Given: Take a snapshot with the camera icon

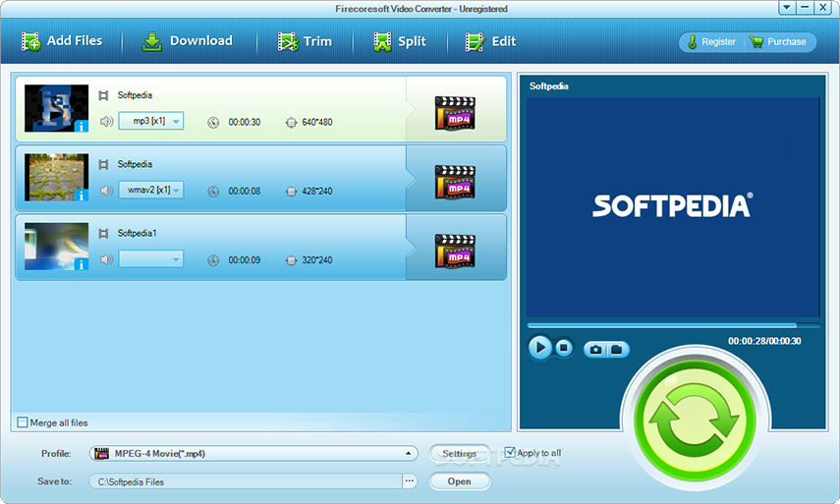Looking at the screenshot, I should [x=595, y=350].
